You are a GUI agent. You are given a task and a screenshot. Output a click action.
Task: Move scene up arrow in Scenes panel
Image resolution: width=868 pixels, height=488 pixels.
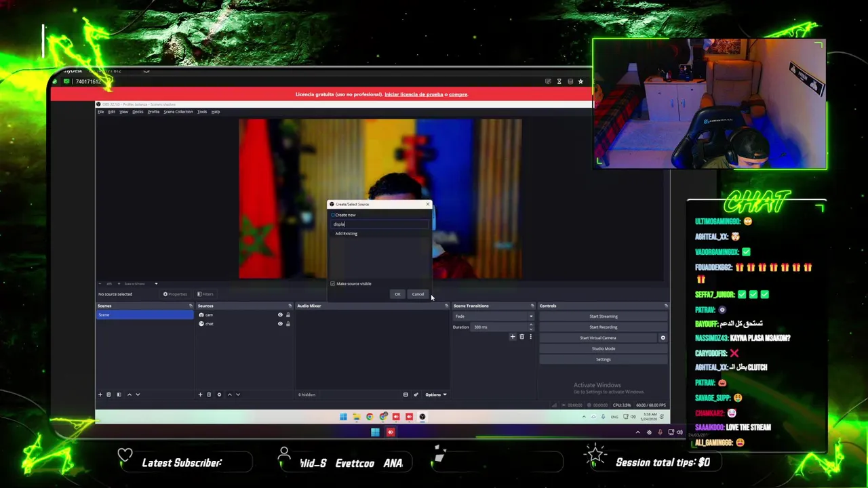point(130,394)
